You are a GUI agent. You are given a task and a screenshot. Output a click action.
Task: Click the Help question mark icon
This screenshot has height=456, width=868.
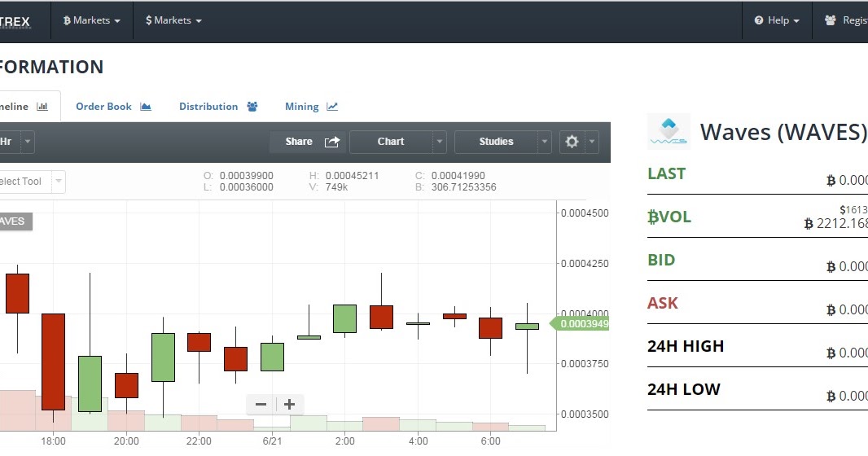pos(759,20)
